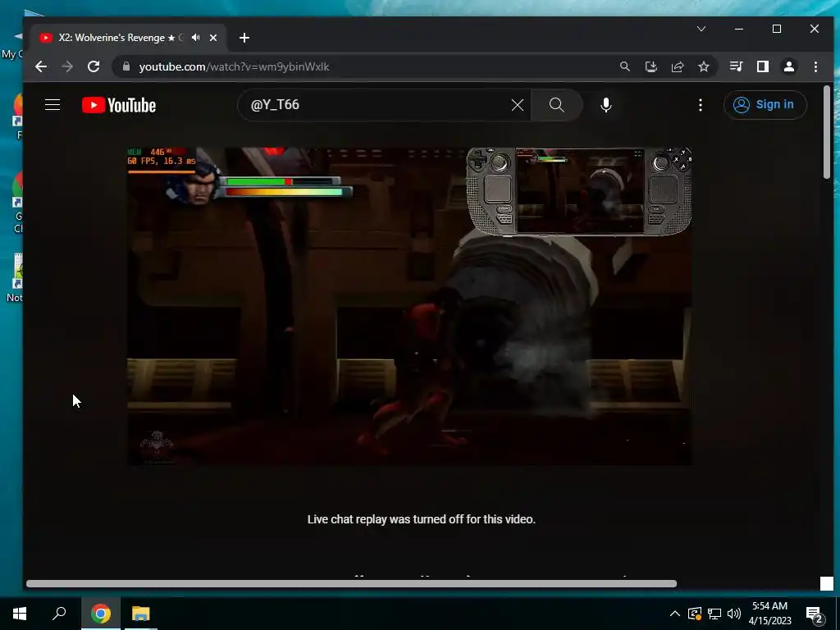Select Chrome in the taskbar
The height and width of the screenshot is (630, 840).
[x=101, y=614]
